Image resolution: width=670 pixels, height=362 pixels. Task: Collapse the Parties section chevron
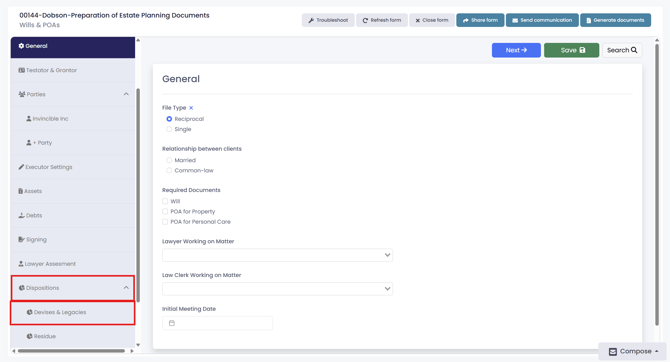pos(126,94)
